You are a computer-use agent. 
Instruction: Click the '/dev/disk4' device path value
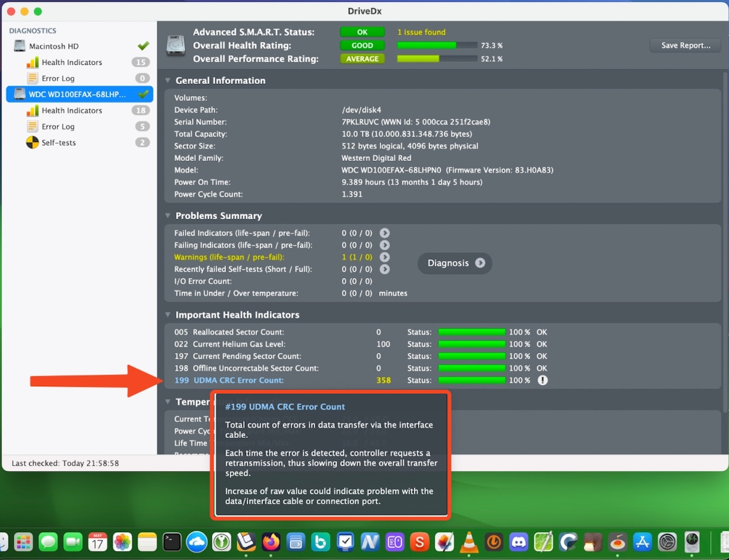pyautogui.click(x=361, y=110)
